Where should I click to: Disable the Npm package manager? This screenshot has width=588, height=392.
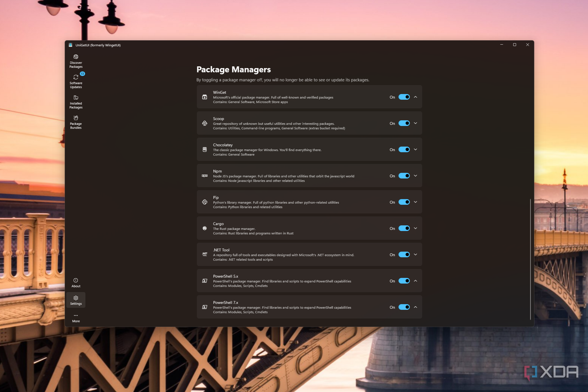tap(404, 176)
